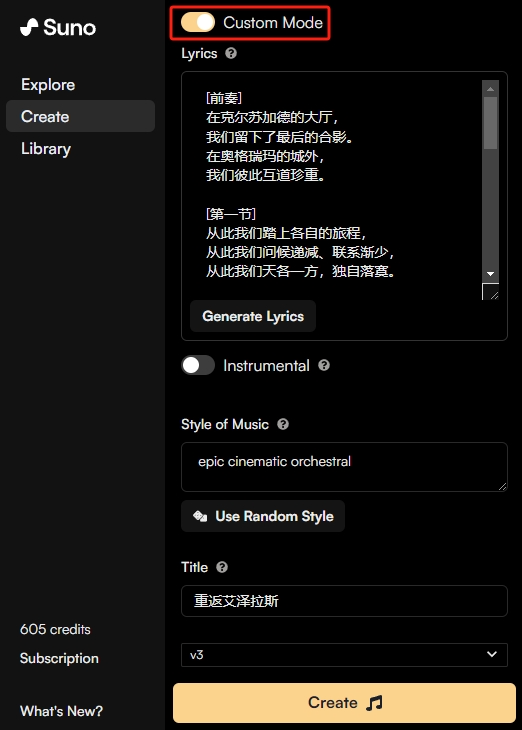Open the Lyrics help question-mark icon
522x730 pixels.
231,53
